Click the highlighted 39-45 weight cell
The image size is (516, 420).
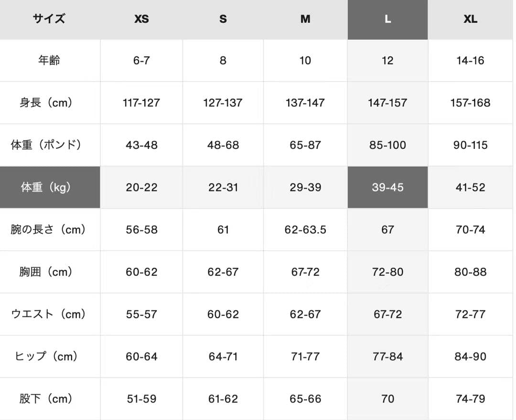pos(387,188)
